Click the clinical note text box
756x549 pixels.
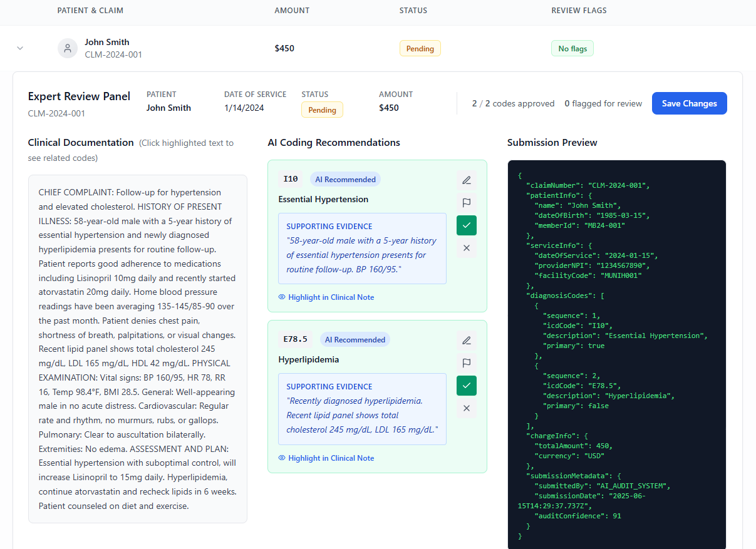(x=138, y=349)
